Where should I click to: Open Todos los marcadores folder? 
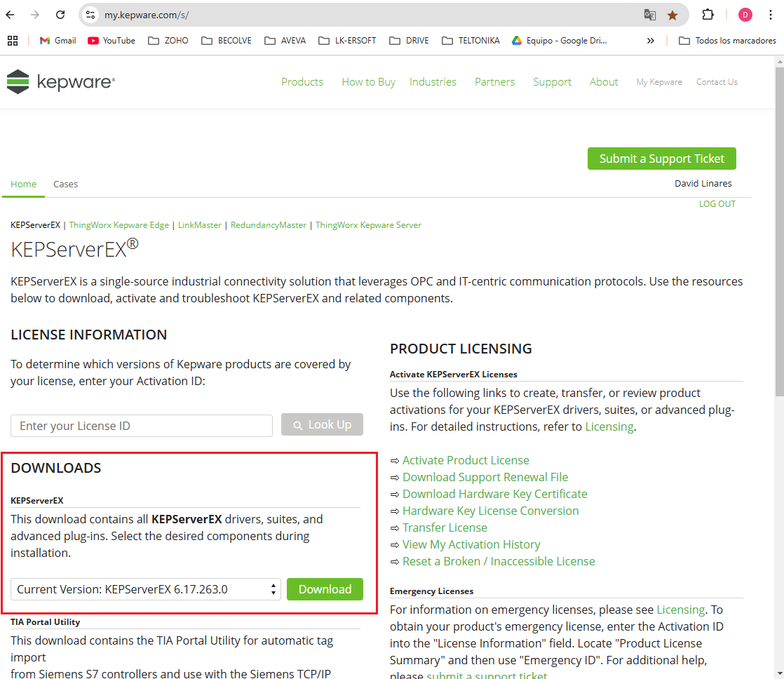[727, 41]
